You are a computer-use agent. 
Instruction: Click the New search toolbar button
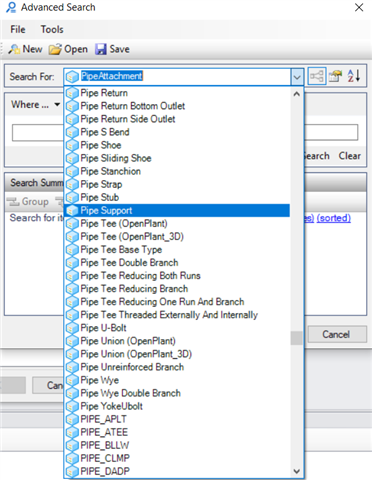pos(25,49)
